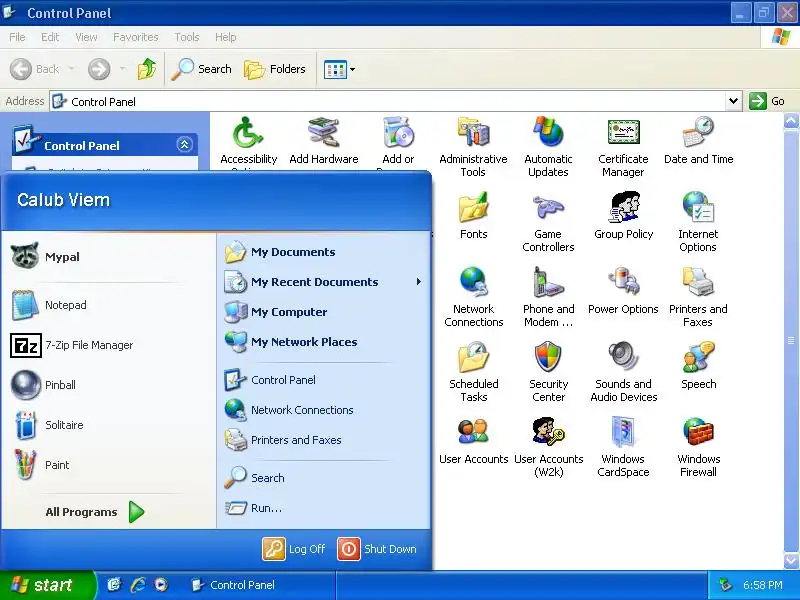
Task: Click the Up folder toolbar button
Action: click(x=147, y=69)
